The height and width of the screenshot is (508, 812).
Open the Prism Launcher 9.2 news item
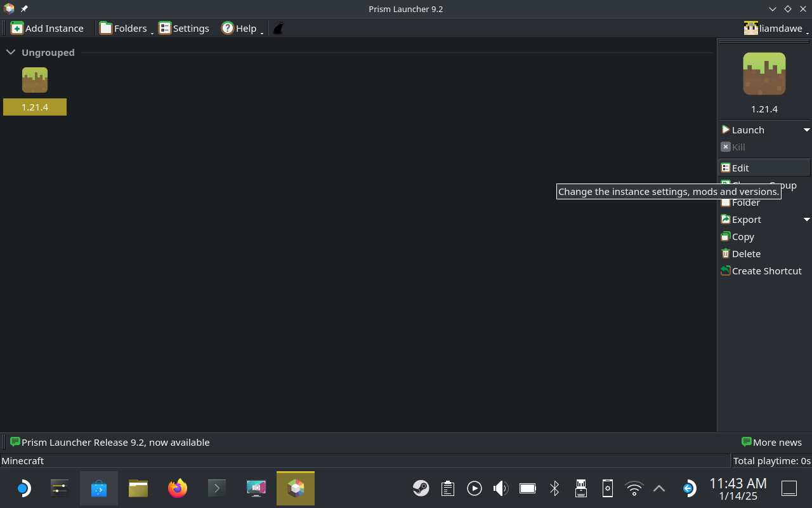coord(115,443)
